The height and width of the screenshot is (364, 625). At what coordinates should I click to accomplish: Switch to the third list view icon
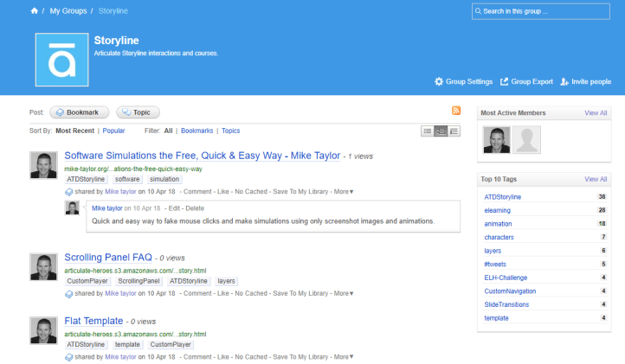[454, 131]
